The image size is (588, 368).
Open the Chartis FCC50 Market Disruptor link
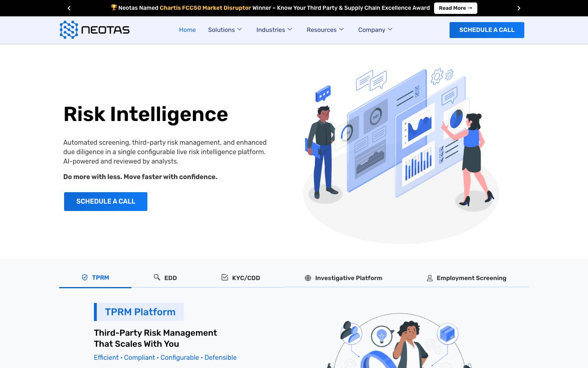[x=205, y=8]
